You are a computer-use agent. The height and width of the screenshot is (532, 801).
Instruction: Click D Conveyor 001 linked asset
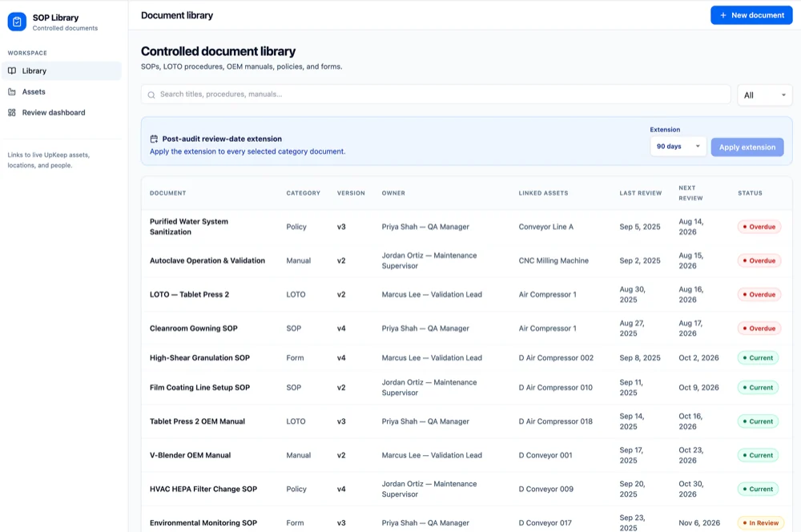tap(545, 455)
